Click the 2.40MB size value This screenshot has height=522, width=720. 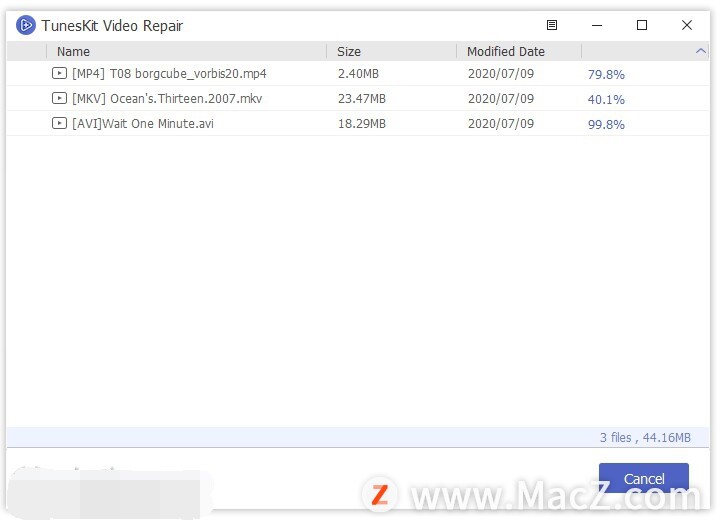pos(358,73)
